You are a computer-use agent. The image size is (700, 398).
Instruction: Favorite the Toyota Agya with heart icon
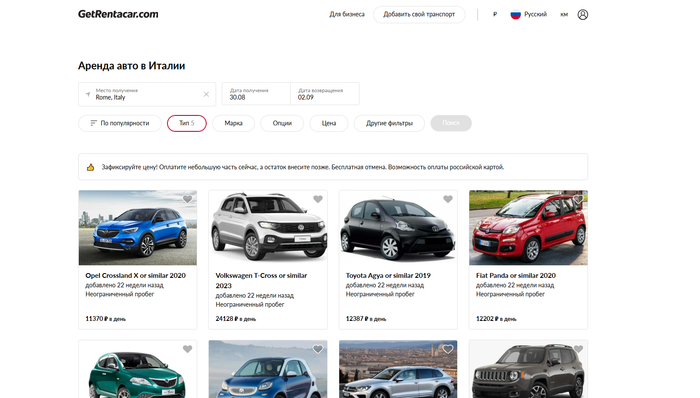click(x=448, y=199)
